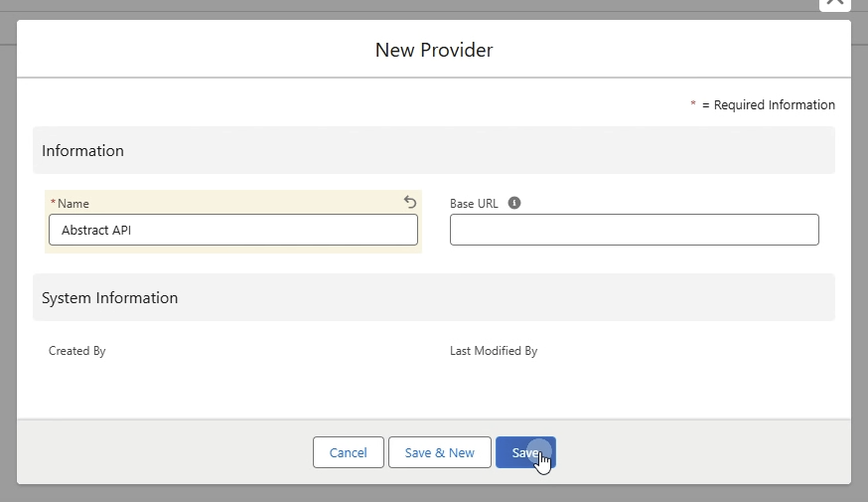Select the Created By label

click(x=76, y=351)
